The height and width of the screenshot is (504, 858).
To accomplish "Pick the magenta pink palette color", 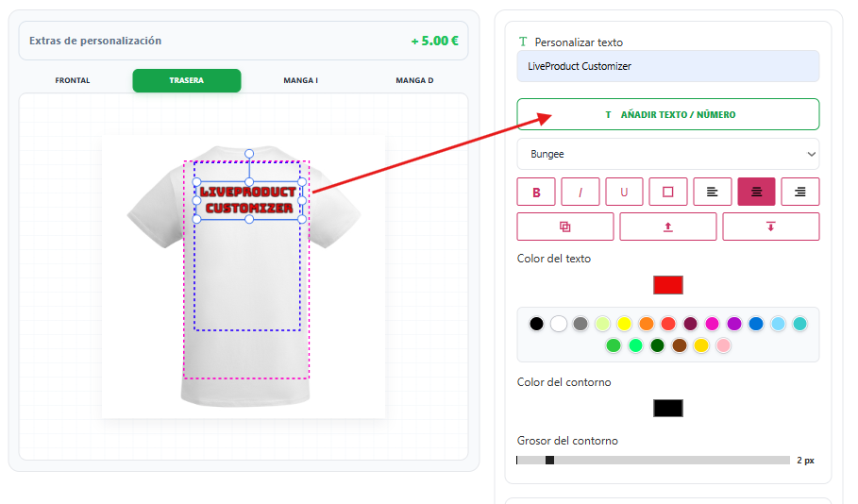I will [x=713, y=324].
